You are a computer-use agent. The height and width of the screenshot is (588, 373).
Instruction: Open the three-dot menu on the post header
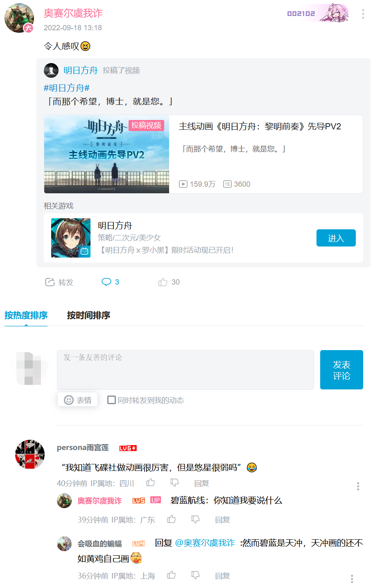(363, 14)
